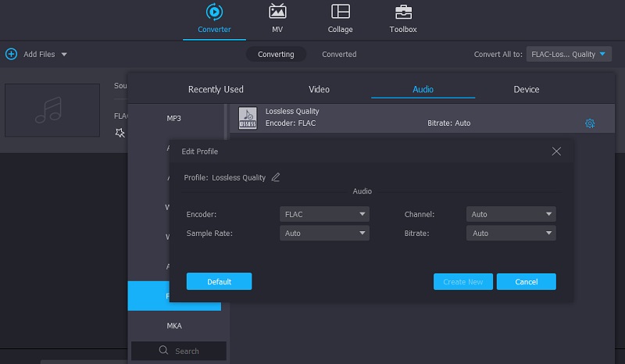Open settings gear for Lossless Quality

pyautogui.click(x=590, y=123)
